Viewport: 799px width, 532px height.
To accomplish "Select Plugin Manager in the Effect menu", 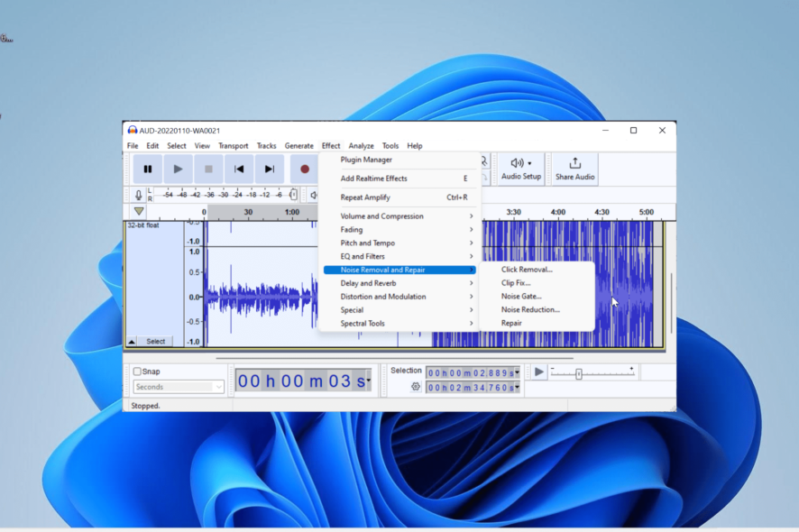I will coord(366,160).
